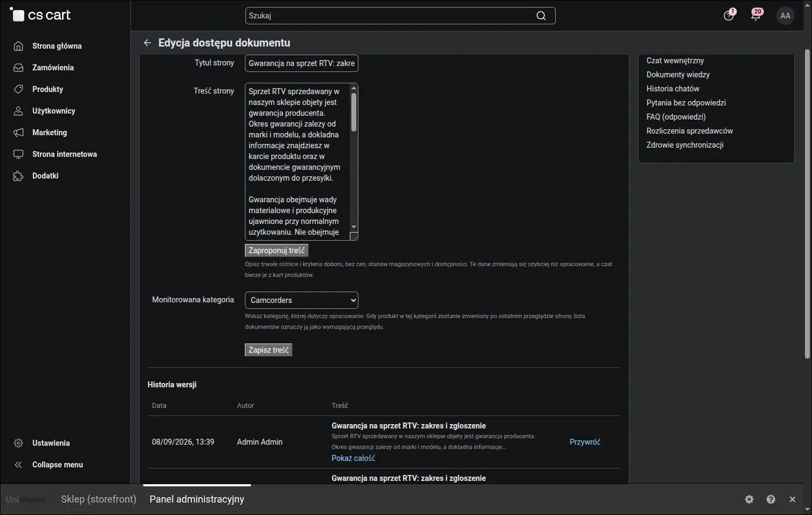The height and width of the screenshot is (515, 812).
Task: Open Użytkownicy menu item
Action: tap(54, 111)
